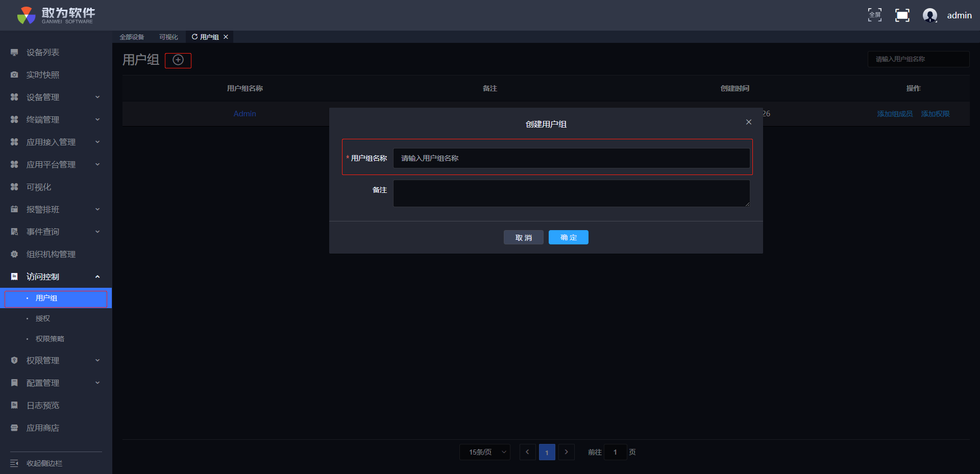Switch to the 全部设备 tab
This screenshot has width=980, height=474.
coord(132,37)
